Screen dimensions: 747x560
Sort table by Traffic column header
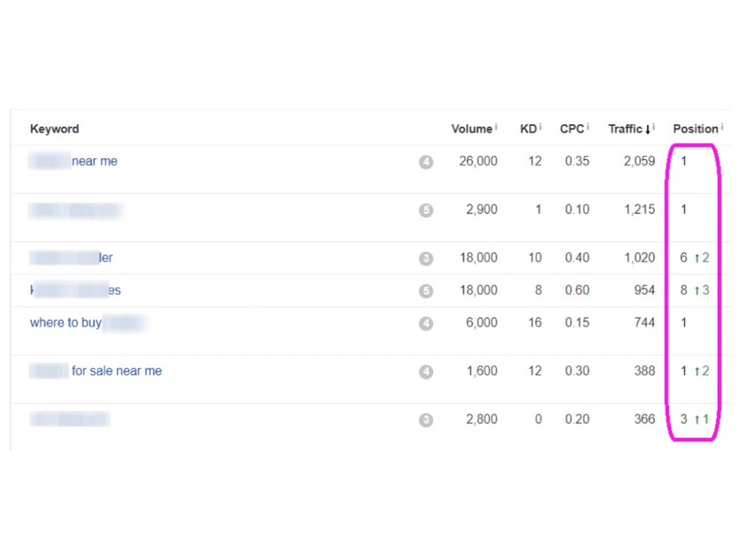click(625, 129)
